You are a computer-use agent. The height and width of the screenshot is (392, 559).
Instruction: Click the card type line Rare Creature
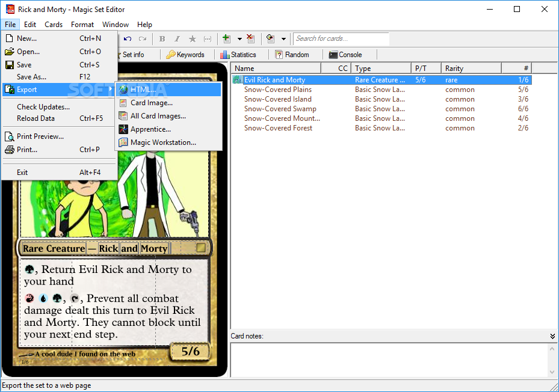click(x=54, y=248)
